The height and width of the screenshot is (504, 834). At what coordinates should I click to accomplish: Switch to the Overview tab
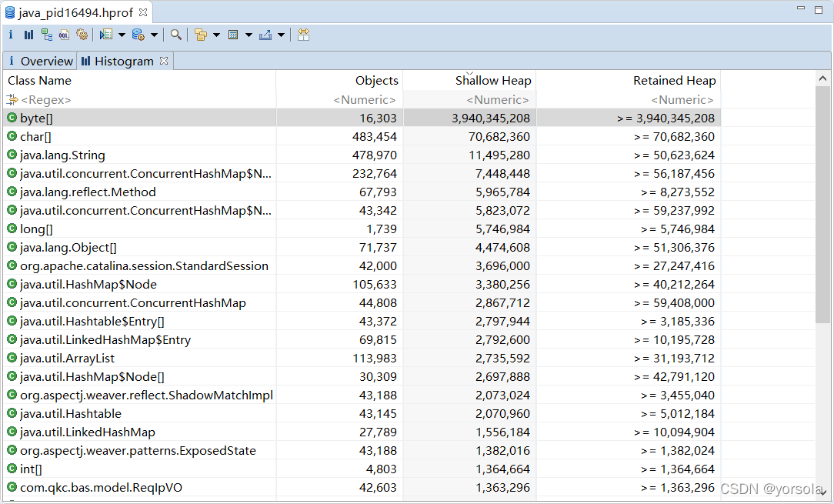click(40, 61)
